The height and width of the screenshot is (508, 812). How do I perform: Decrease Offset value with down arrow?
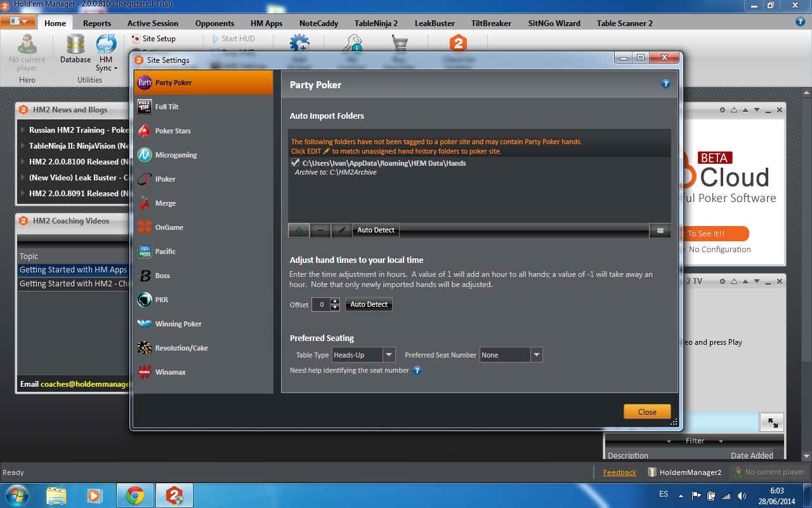tap(335, 308)
